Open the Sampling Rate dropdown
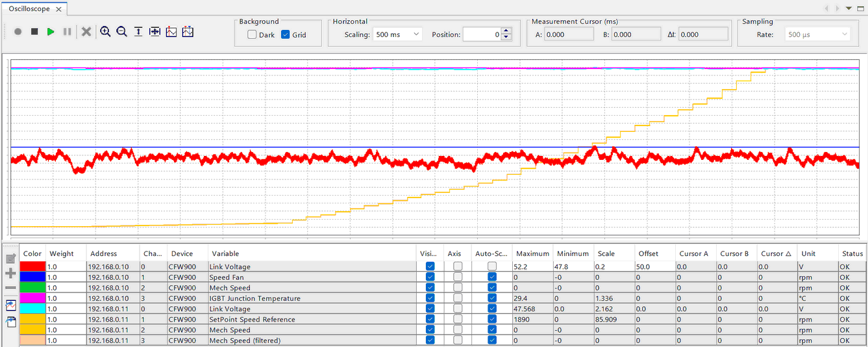868x347 pixels. [x=817, y=34]
